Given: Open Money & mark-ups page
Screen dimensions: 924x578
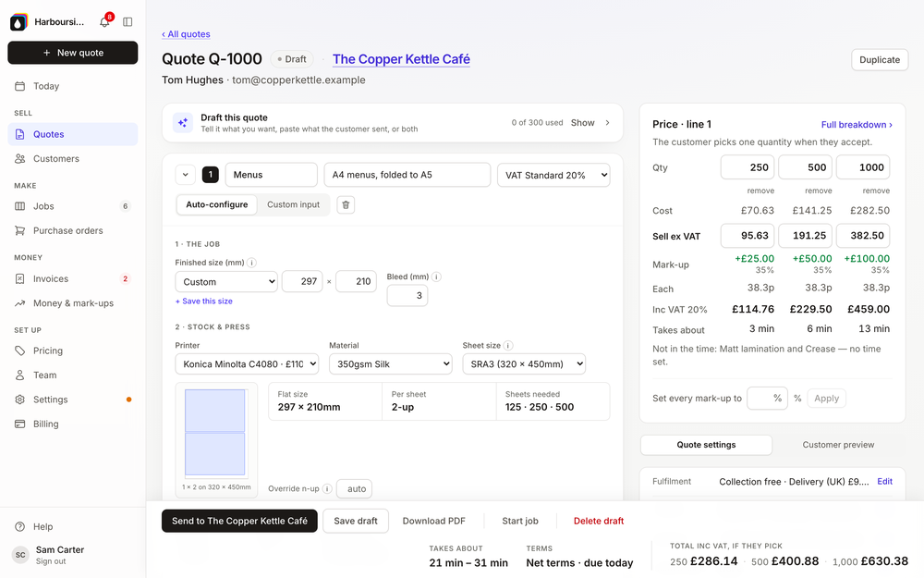Looking at the screenshot, I should pos(72,303).
